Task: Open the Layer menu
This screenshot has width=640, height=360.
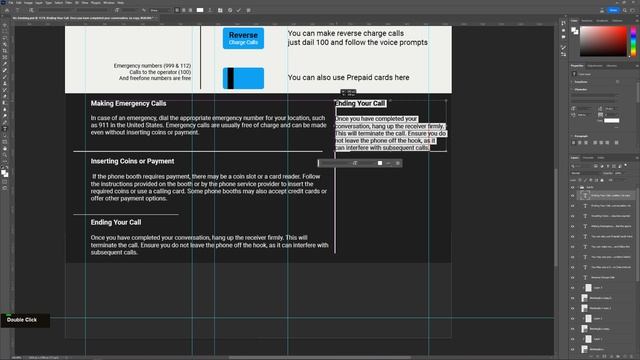Action: tap(39, 2)
